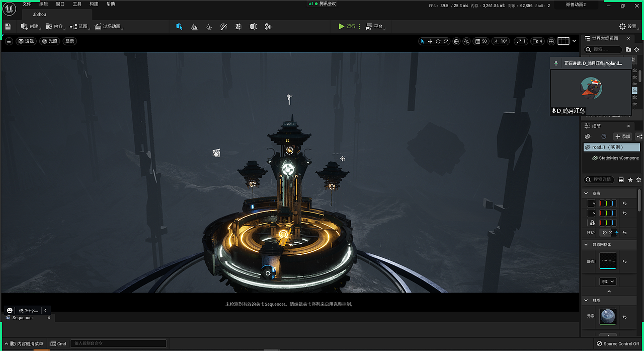Toggle rotation snapping 10°
This screenshot has height=351, width=644.
click(500, 41)
